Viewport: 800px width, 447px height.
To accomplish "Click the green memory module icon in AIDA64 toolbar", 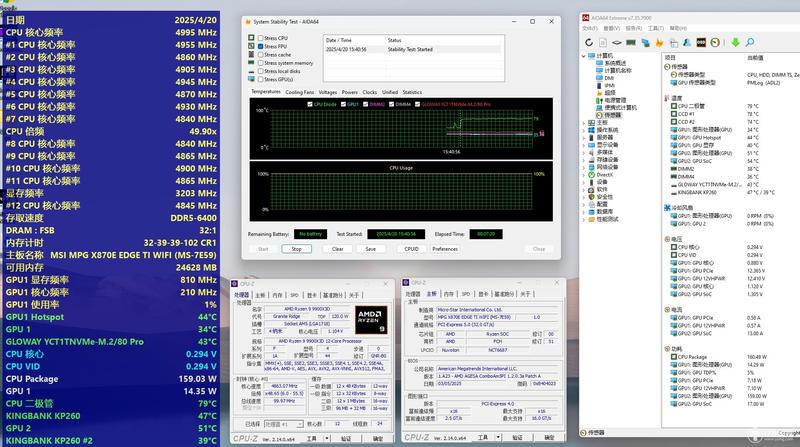I will tap(631, 42).
